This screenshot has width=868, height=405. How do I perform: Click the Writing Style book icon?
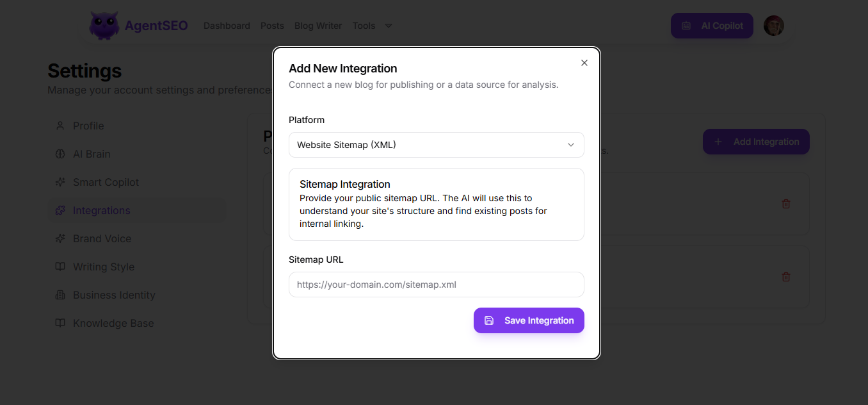60,267
